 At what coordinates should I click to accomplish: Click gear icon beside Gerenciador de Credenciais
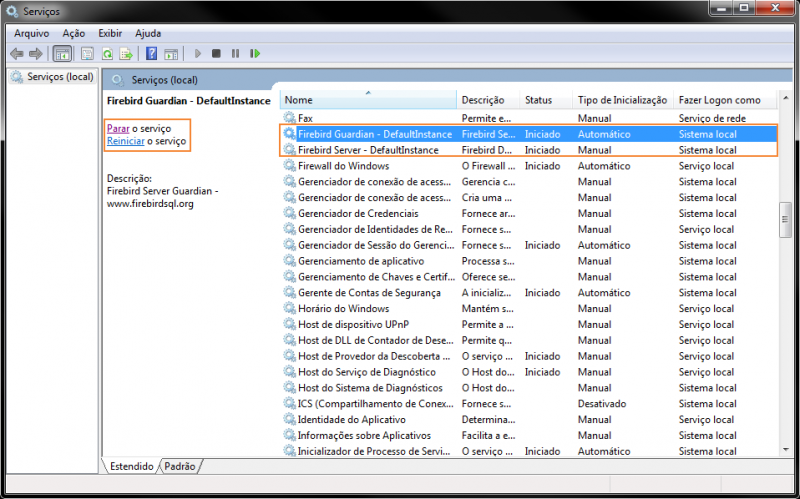pos(289,213)
